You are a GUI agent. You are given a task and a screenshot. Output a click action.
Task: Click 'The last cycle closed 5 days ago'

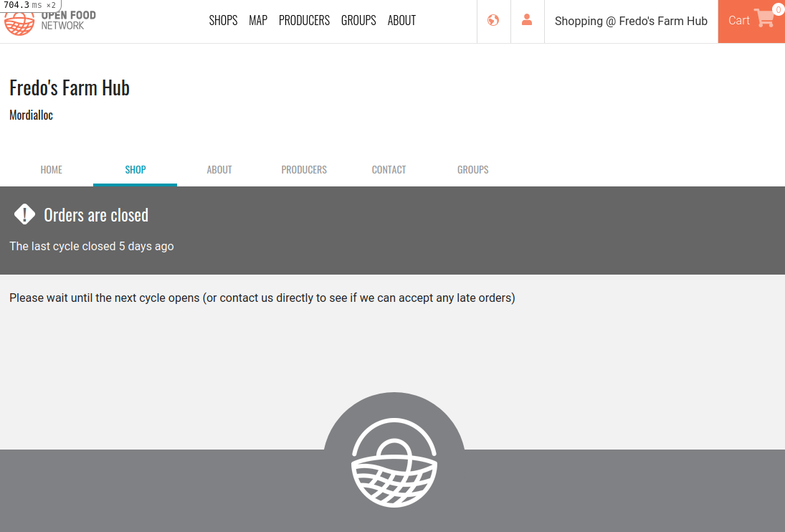92,246
